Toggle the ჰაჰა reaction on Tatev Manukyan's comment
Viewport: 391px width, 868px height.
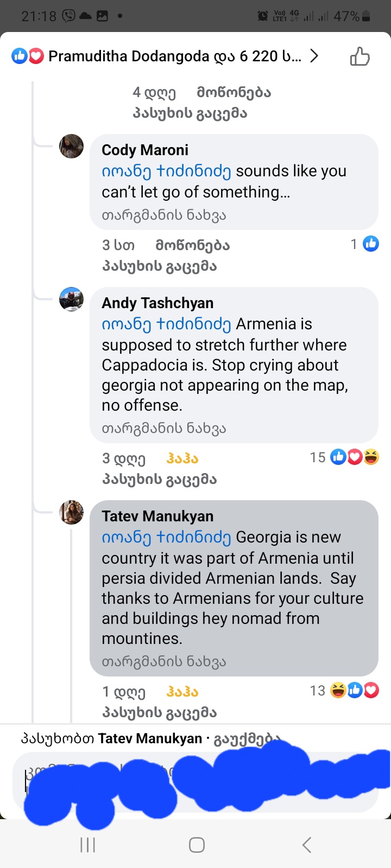click(182, 692)
